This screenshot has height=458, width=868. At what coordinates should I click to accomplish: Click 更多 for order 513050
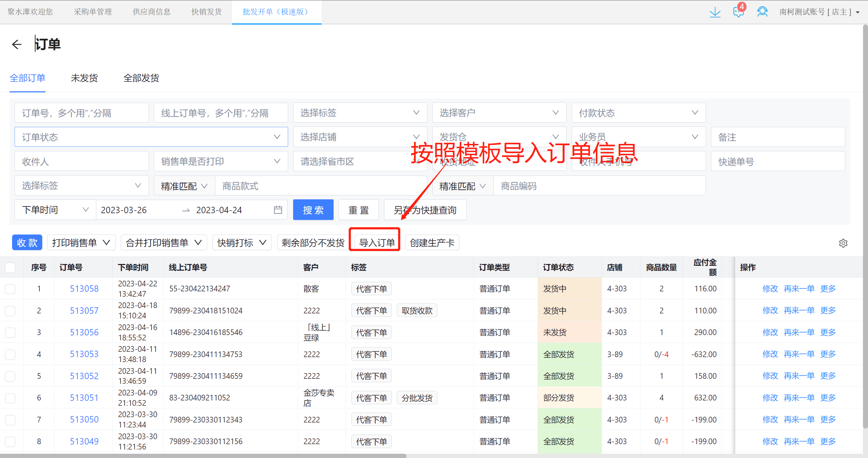[x=828, y=420]
